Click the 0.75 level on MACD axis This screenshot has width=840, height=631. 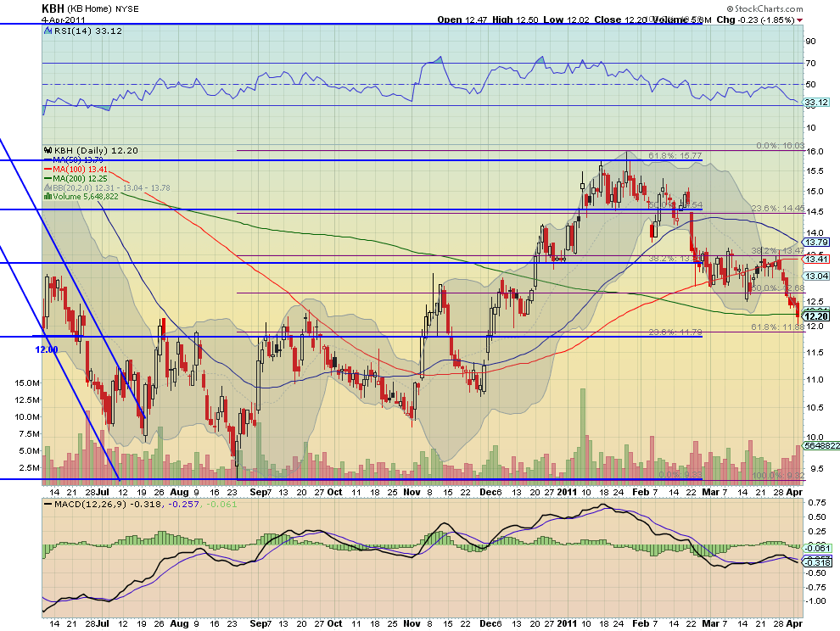[x=816, y=502]
